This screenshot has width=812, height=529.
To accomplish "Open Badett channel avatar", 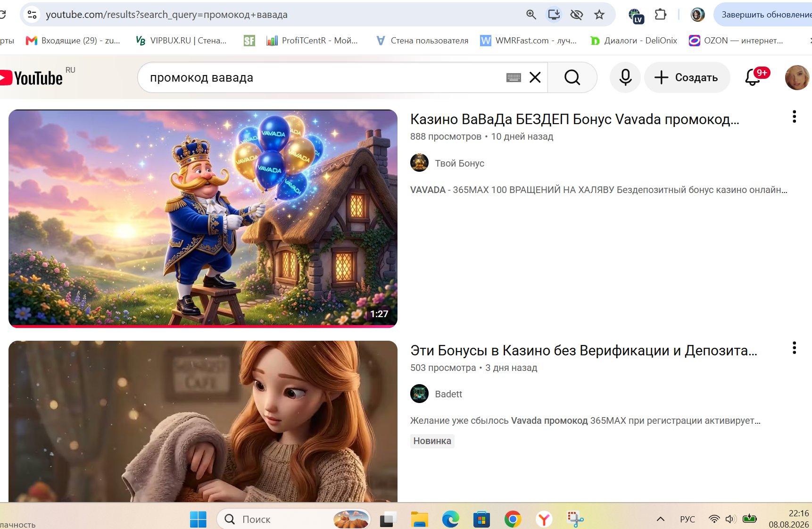I will point(419,394).
